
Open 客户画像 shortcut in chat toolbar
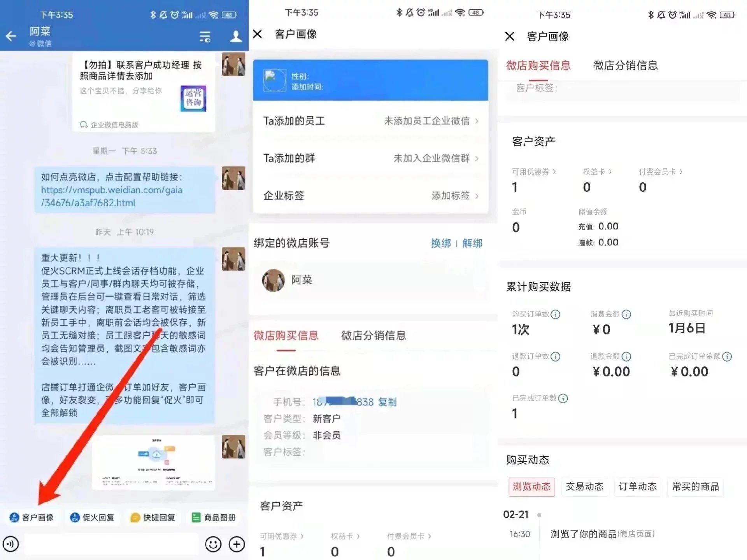pyautogui.click(x=32, y=517)
